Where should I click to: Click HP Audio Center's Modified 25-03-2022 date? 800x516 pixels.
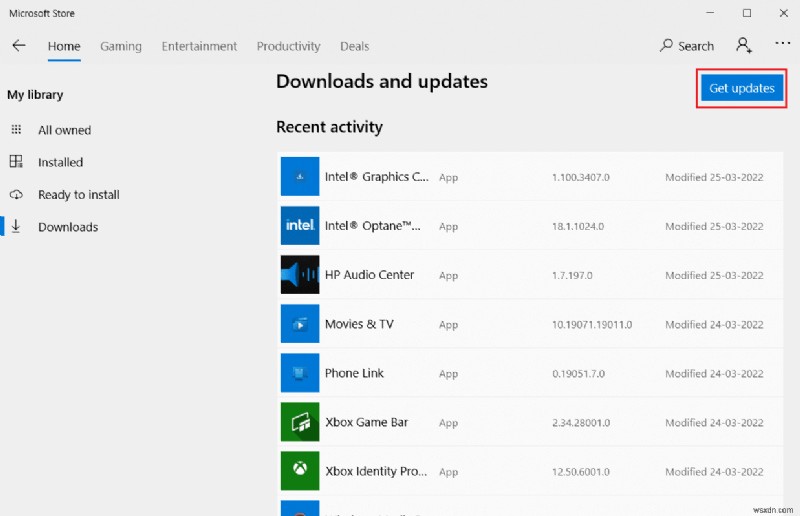click(714, 275)
